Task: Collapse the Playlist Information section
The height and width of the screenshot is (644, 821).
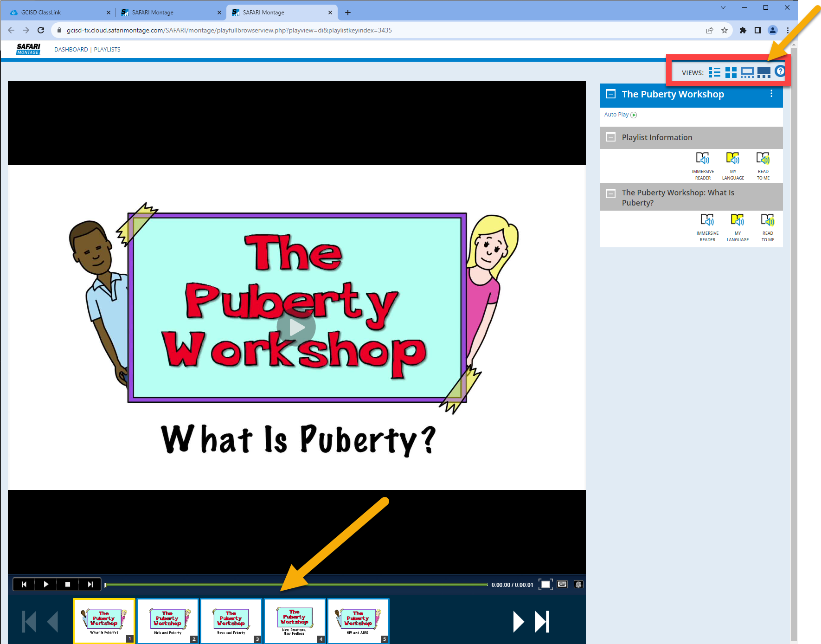Action: coord(611,137)
